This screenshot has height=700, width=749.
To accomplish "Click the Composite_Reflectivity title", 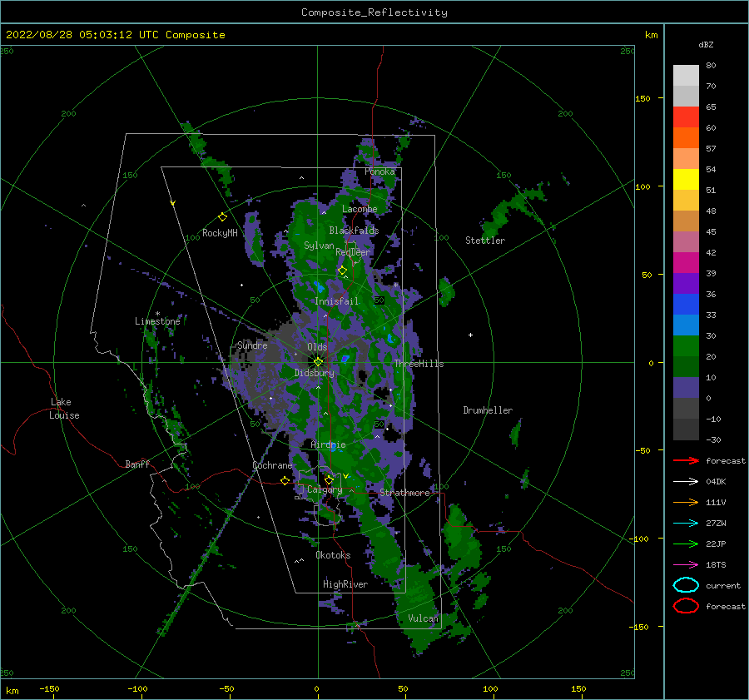I will coord(374,12).
